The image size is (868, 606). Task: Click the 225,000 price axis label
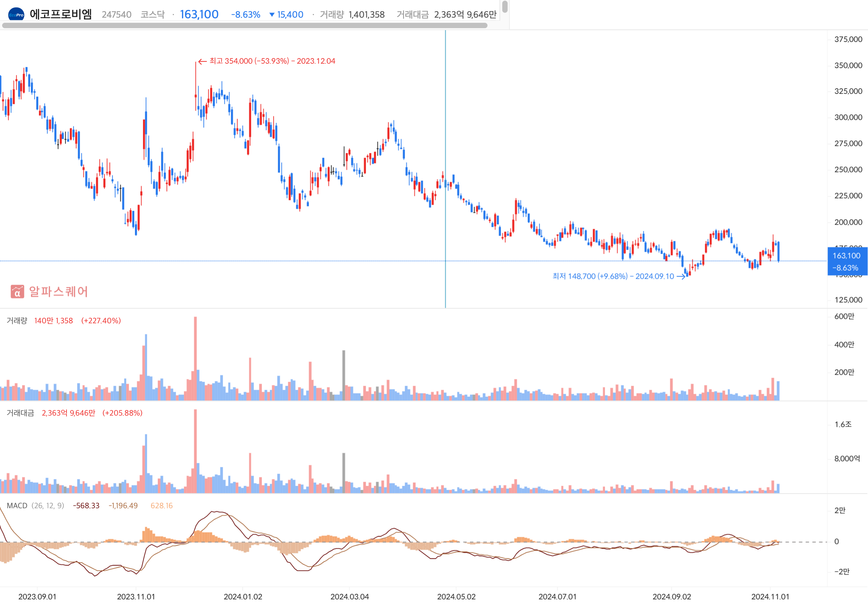[x=849, y=196]
